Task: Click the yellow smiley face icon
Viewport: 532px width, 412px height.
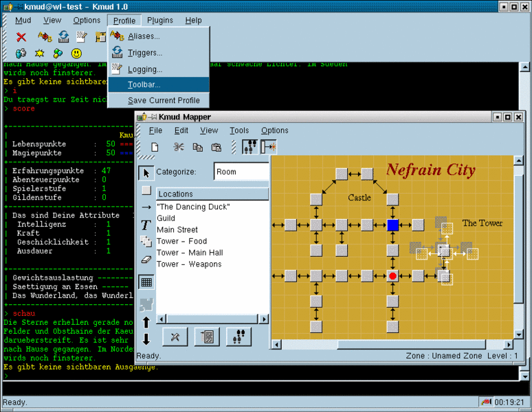Action: (76, 53)
